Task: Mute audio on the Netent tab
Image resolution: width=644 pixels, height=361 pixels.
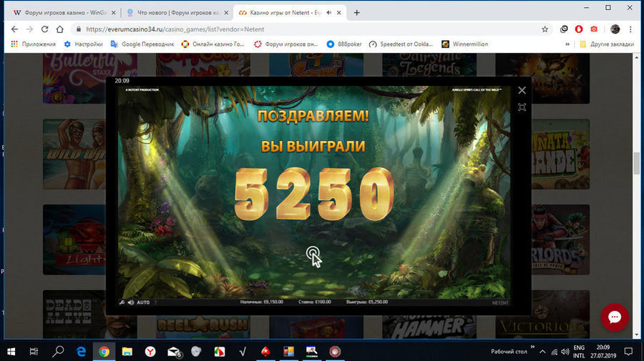Action: click(329, 13)
